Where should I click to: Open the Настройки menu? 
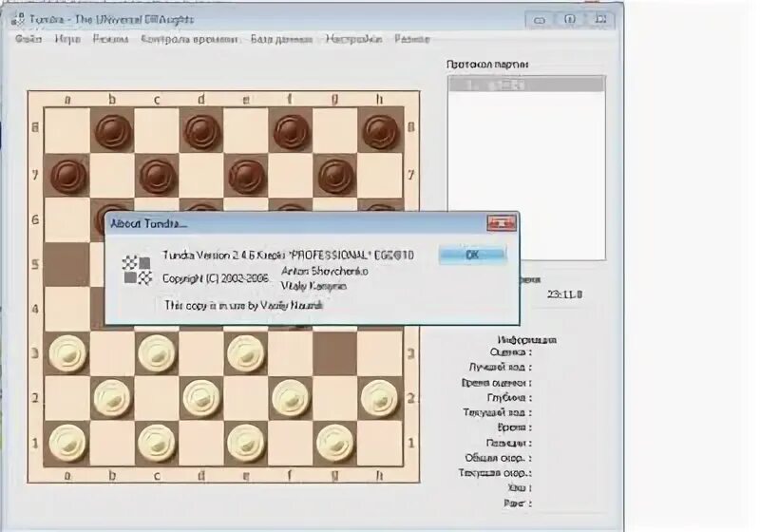pos(353,39)
